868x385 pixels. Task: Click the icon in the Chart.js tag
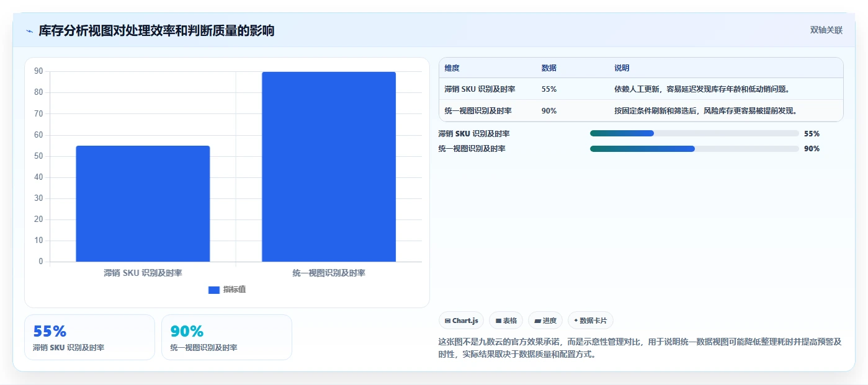pyautogui.click(x=447, y=321)
